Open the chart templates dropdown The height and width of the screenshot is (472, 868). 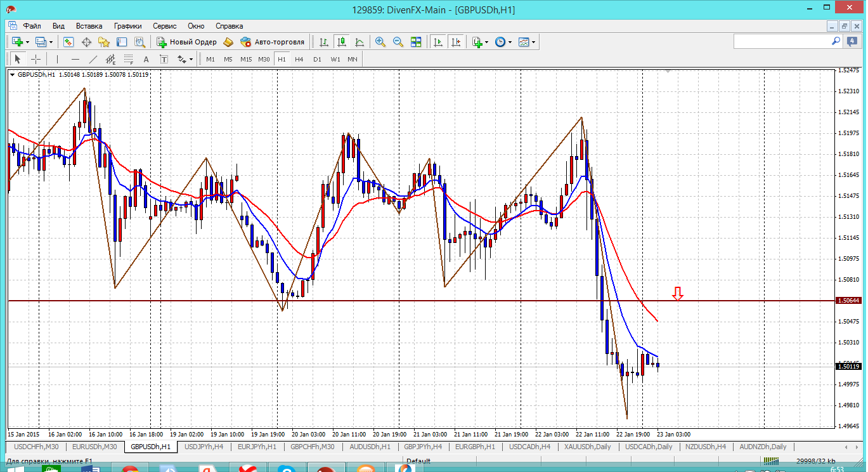pos(533,42)
